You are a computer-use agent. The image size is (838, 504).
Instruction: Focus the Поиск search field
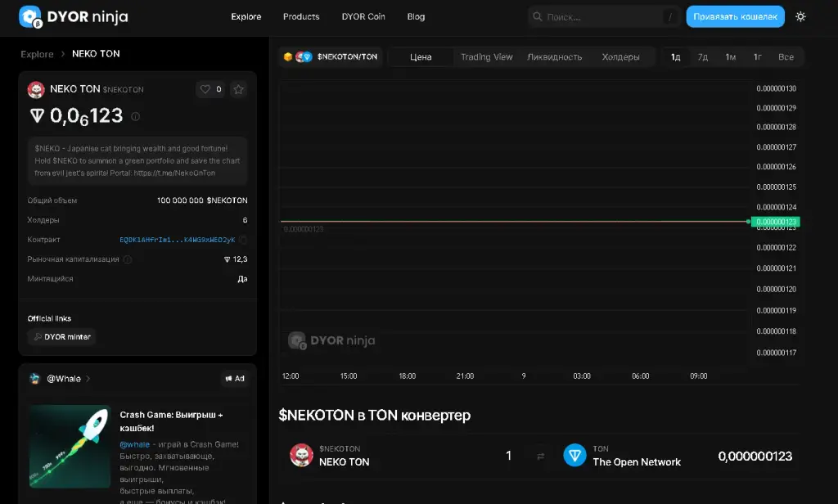click(x=604, y=16)
